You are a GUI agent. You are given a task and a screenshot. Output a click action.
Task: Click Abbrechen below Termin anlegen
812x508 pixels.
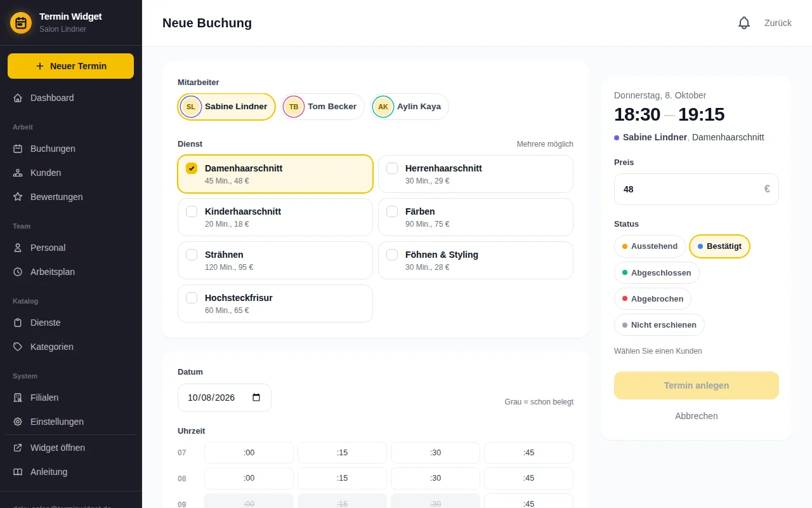[697, 416]
